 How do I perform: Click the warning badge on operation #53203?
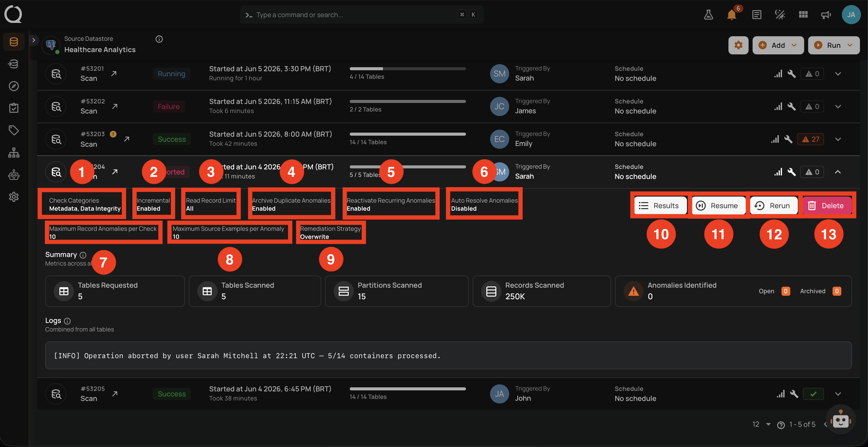point(113,134)
